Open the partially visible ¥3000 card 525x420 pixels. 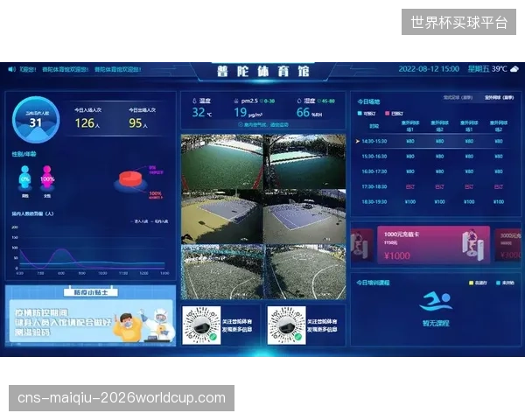pyautogui.click(x=507, y=245)
